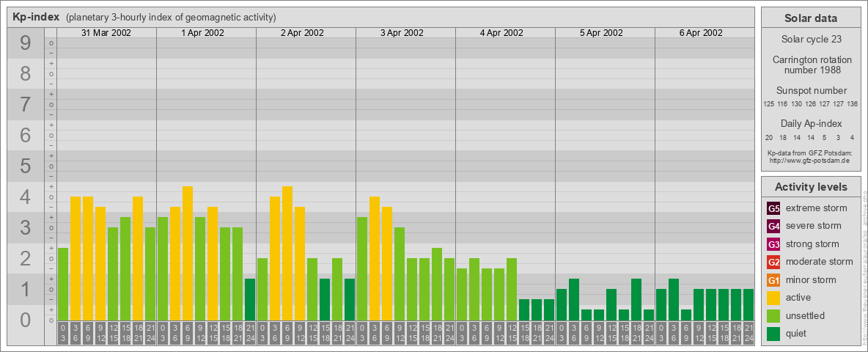
Task: Click the Kp scale number 9
Action: [25, 43]
